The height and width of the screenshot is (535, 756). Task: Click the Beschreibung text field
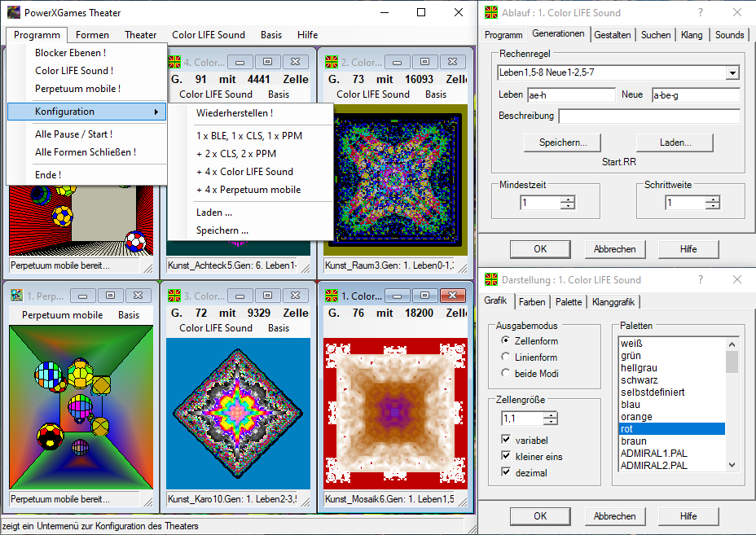click(649, 116)
